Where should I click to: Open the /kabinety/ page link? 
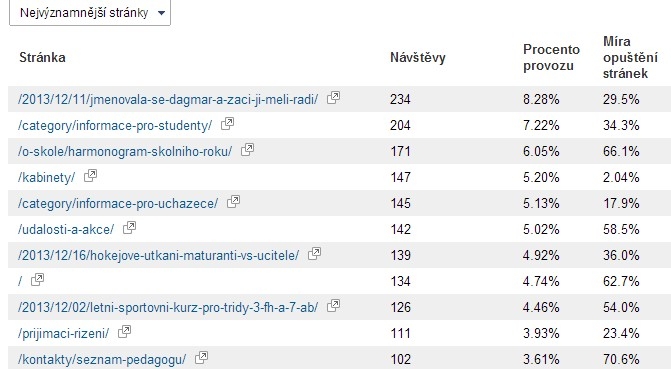(46, 177)
